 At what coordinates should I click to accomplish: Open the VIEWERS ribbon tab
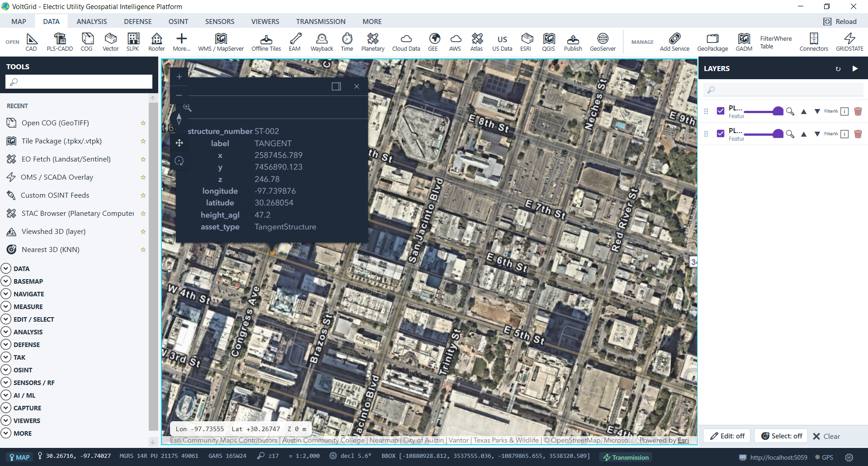pos(265,21)
